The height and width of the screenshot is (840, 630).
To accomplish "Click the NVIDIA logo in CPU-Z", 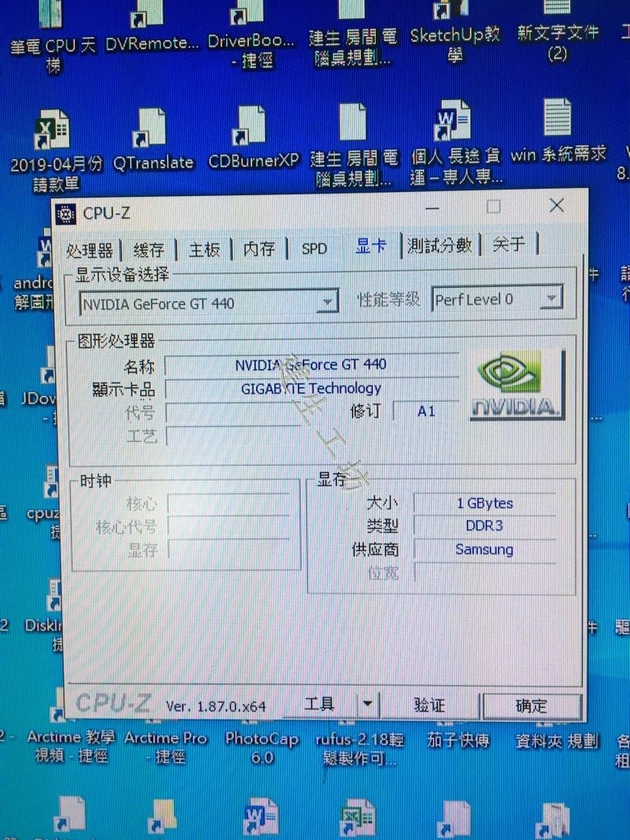I will click(517, 385).
